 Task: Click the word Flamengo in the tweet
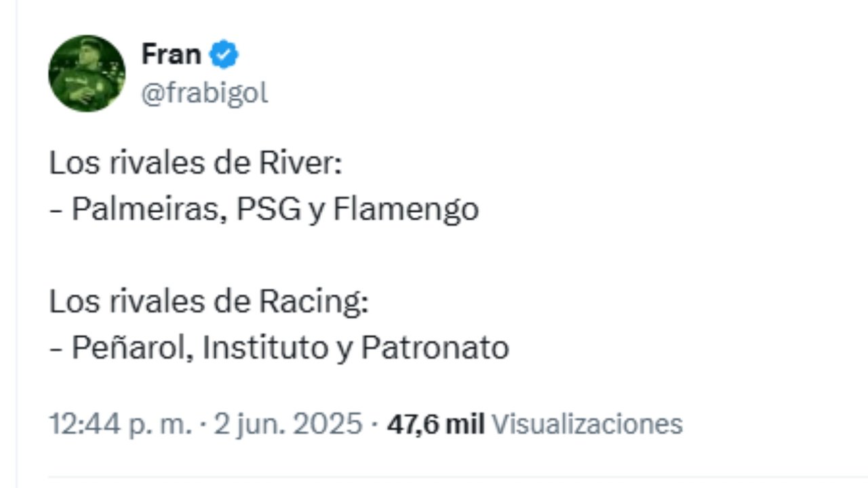pos(406,209)
